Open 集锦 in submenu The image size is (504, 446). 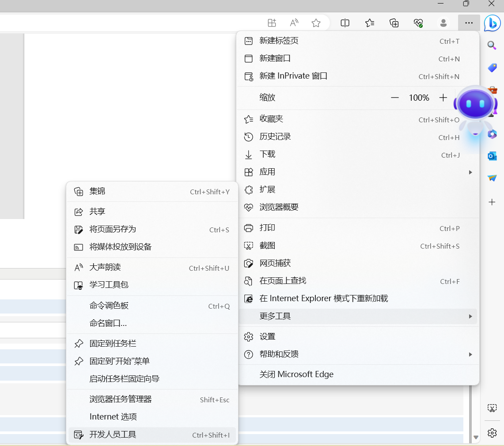pos(152,192)
